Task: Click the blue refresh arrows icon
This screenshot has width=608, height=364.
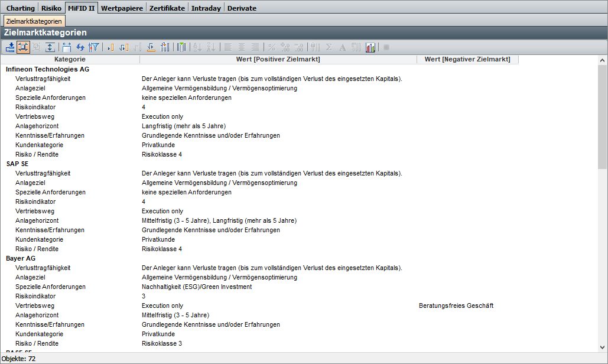Action: (x=80, y=47)
